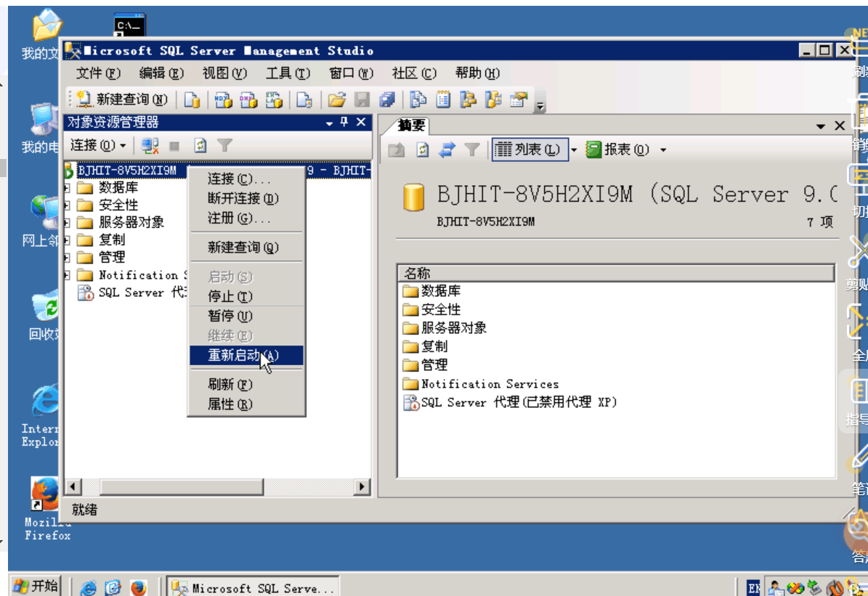
Task: Click the Up one level icon in Summary toolbar
Action: (x=397, y=150)
